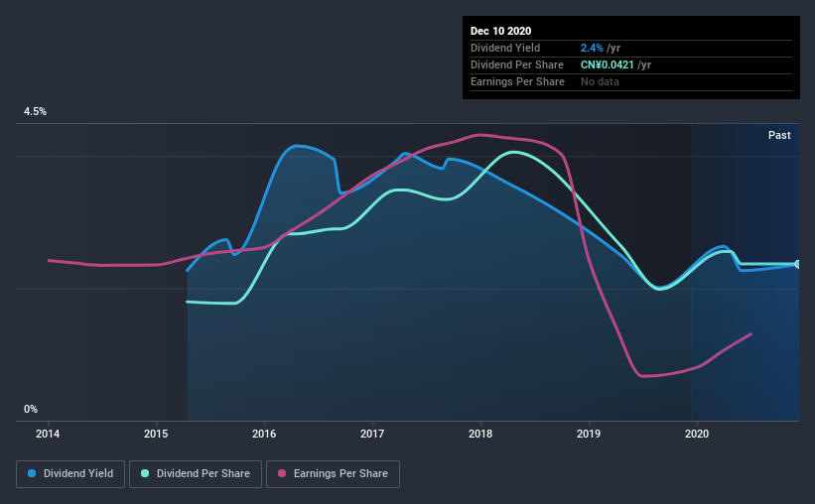Click the 2016 x-axis label
Viewport: 815px width, 504px height.
(x=264, y=434)
